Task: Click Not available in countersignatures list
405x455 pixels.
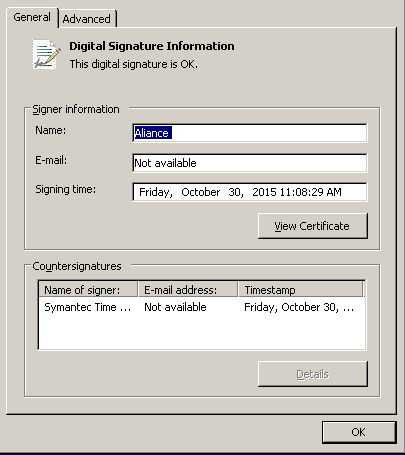Action: [175, 307]
